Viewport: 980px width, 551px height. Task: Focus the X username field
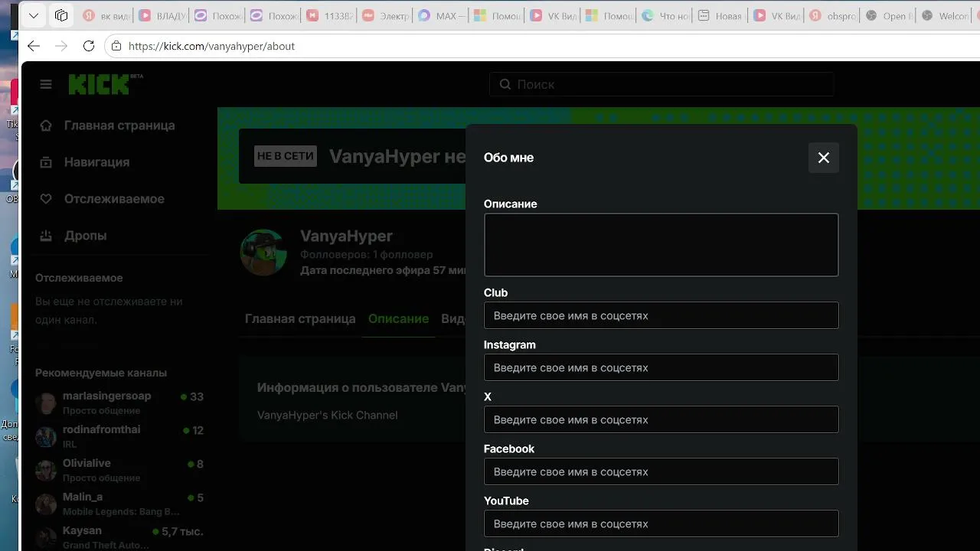pos(661,419)
